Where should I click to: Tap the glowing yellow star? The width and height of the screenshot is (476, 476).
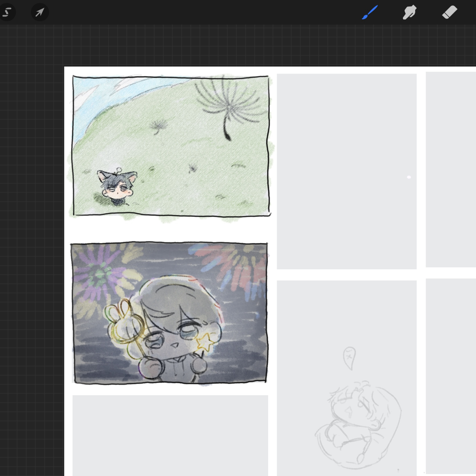click(205, 342)
